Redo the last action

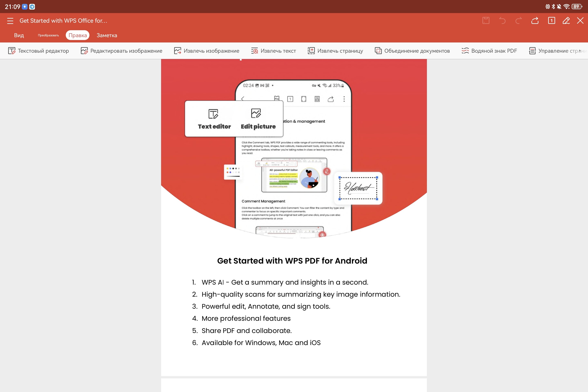[519, 20]
